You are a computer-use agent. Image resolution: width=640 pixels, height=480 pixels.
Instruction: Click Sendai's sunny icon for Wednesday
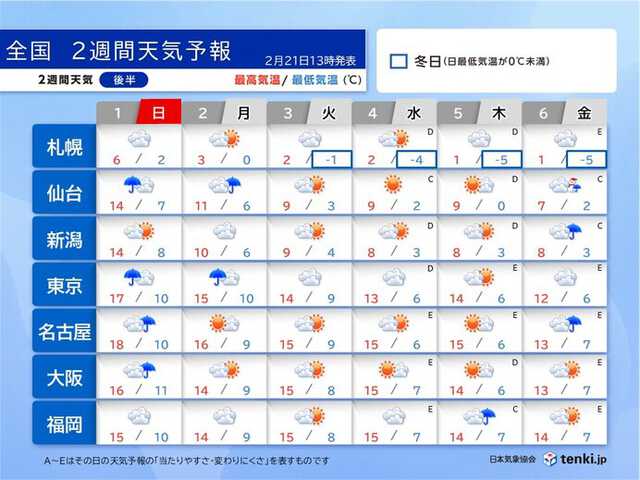click(x=394, y=185)
